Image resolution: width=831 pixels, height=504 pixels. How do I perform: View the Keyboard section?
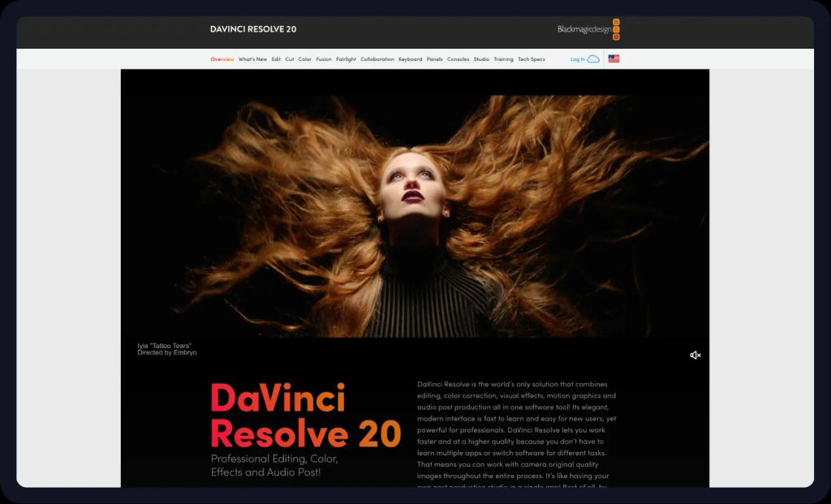409,58
